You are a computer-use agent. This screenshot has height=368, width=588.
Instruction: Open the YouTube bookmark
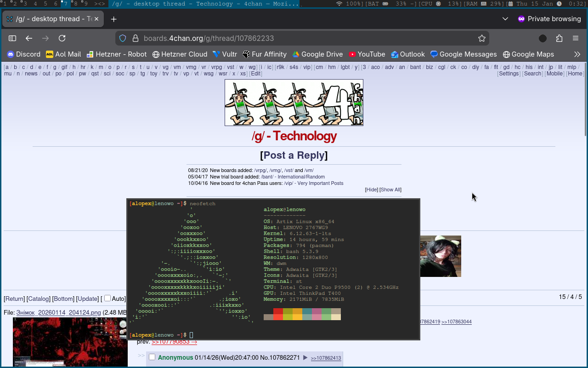click(x=367, y=54)
